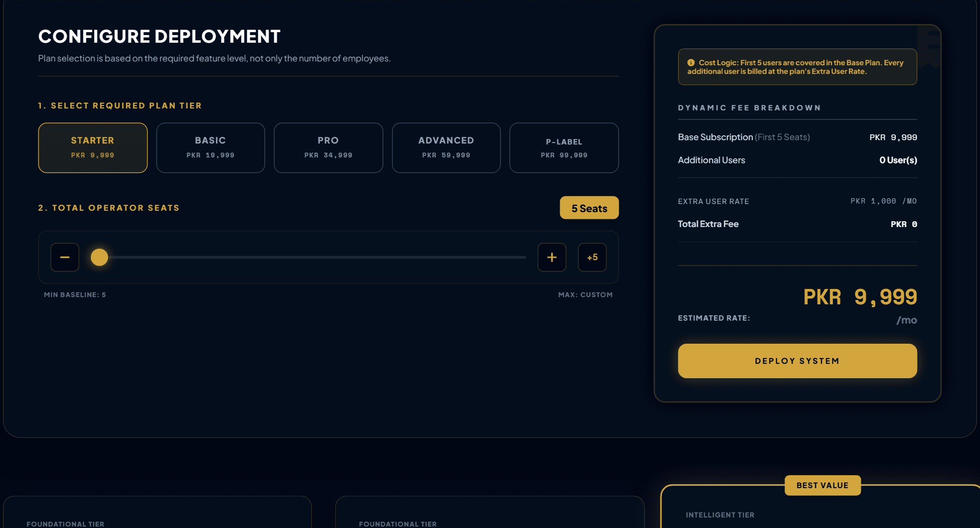Pick the Advanced plan tier card
Screen dimensions: 980x528
pos(446,148)
